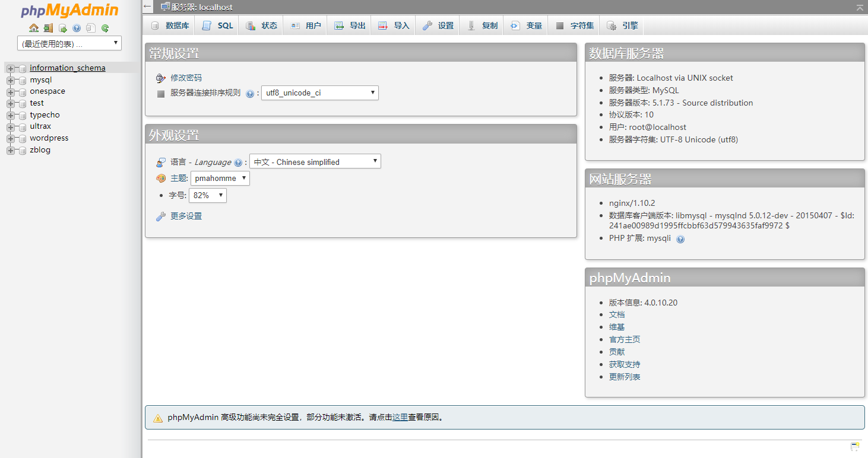Screen dimensions: 868x458
Task: Switch to the 导出 tab
Action: [x=350, y=26]
